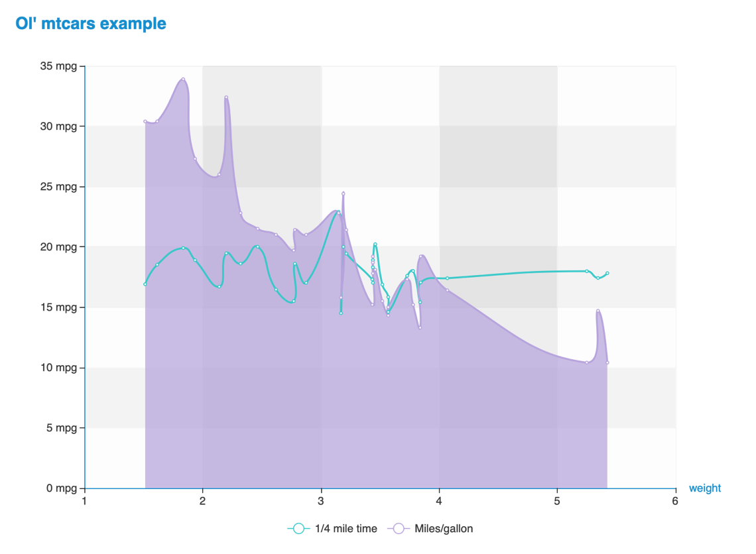This screenshot has width=756, height=554.
Task: Click the 1/4 mile time legend label
Action: (346, 528)
